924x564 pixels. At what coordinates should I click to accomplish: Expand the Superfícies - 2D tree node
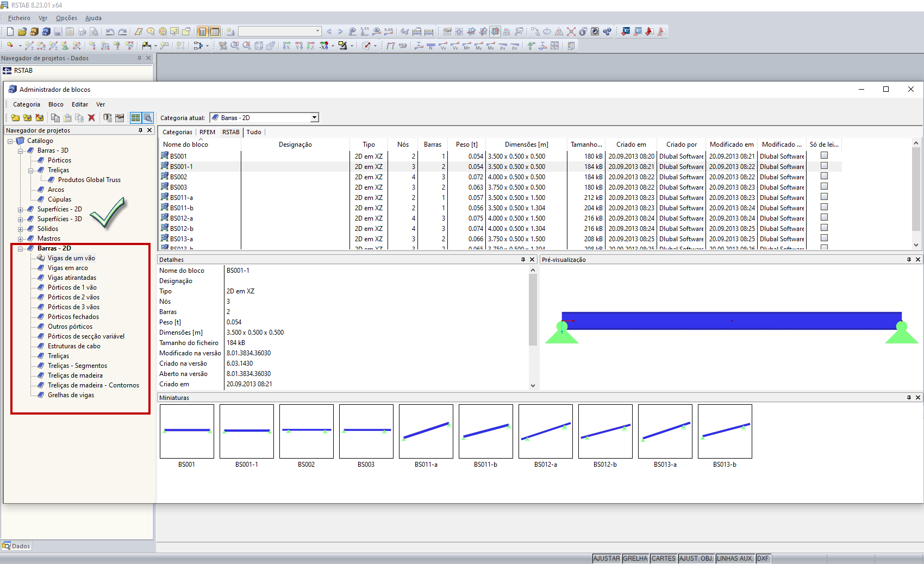coord(21,209)
